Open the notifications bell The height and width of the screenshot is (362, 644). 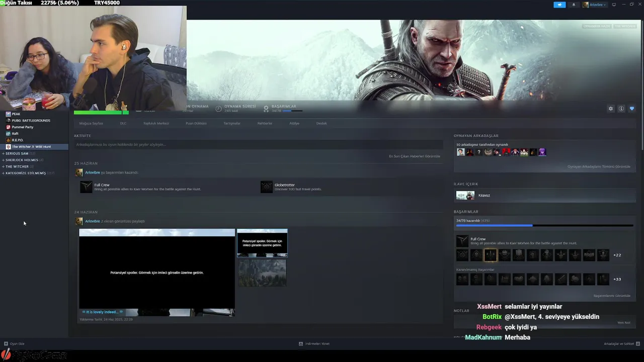coord(574,5)
